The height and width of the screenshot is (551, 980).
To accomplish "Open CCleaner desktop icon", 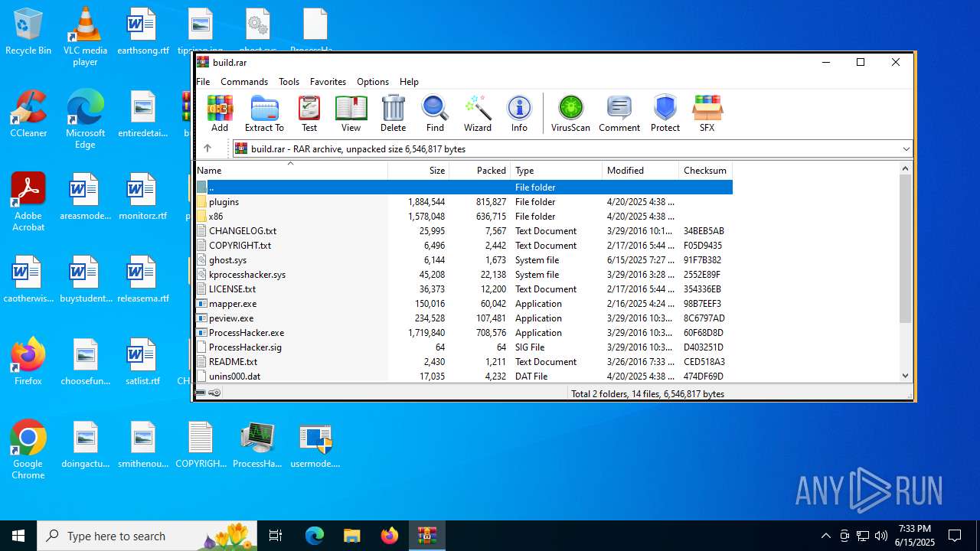I will click(x=28, y=115).
